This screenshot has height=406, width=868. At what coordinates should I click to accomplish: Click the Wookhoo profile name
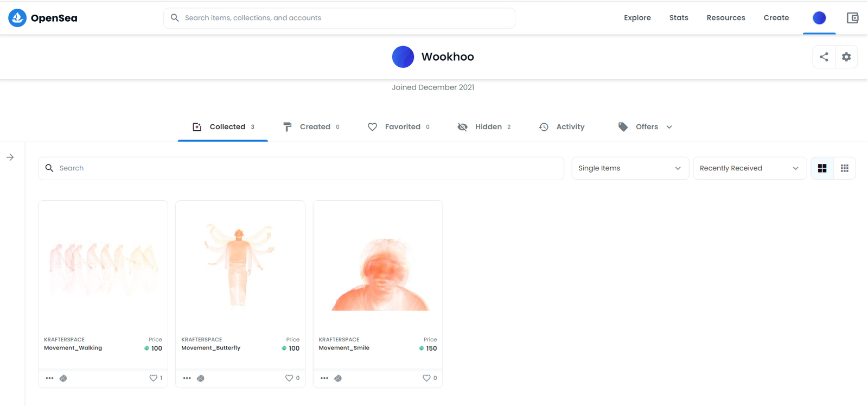point(448,56)
